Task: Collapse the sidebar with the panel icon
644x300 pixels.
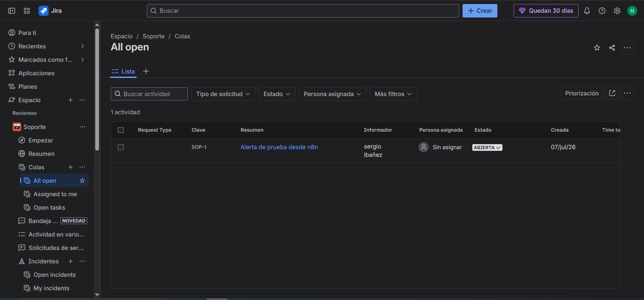Action: pos(12,11)
